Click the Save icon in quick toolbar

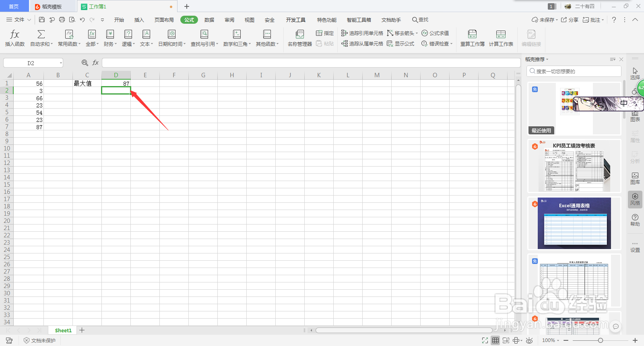(x=42, y=19)
